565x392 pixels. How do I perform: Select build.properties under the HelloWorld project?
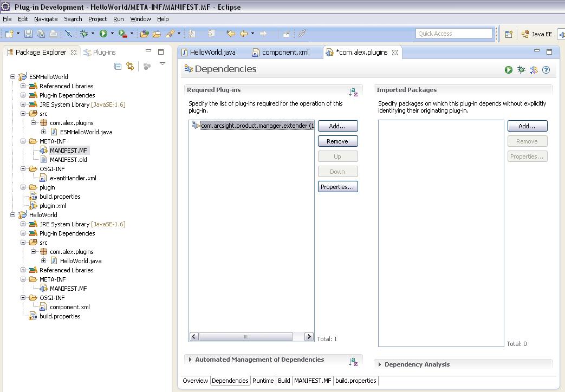60,316
